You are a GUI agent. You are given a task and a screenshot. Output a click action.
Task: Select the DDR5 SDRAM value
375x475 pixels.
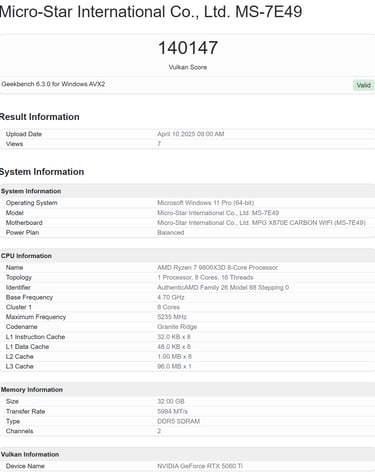179,421
